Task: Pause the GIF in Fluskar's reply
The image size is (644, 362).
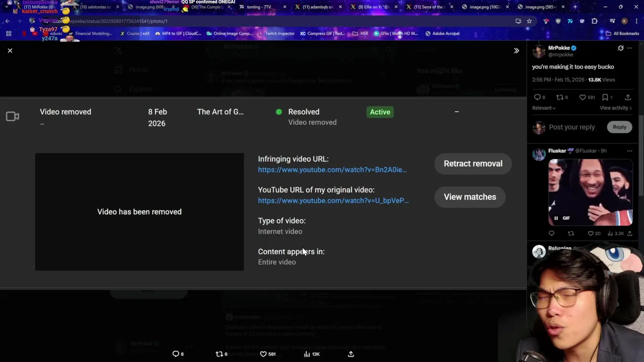Action: tap(556, 218)
